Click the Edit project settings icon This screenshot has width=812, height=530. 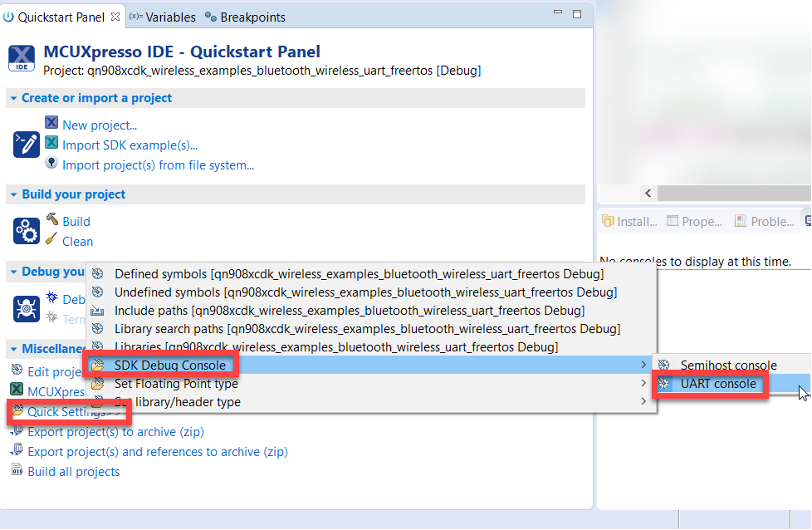[x=17, y=370]
